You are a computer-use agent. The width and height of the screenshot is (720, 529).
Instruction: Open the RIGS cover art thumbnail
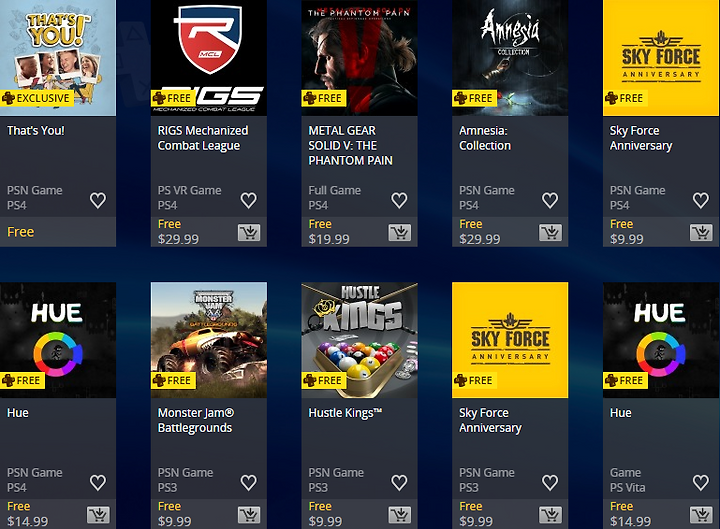209,58
